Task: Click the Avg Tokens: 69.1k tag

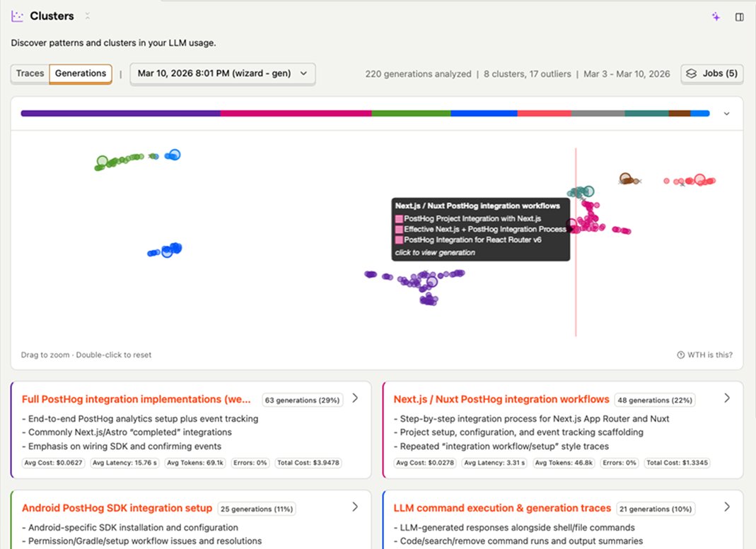Action: coord(195,463)
